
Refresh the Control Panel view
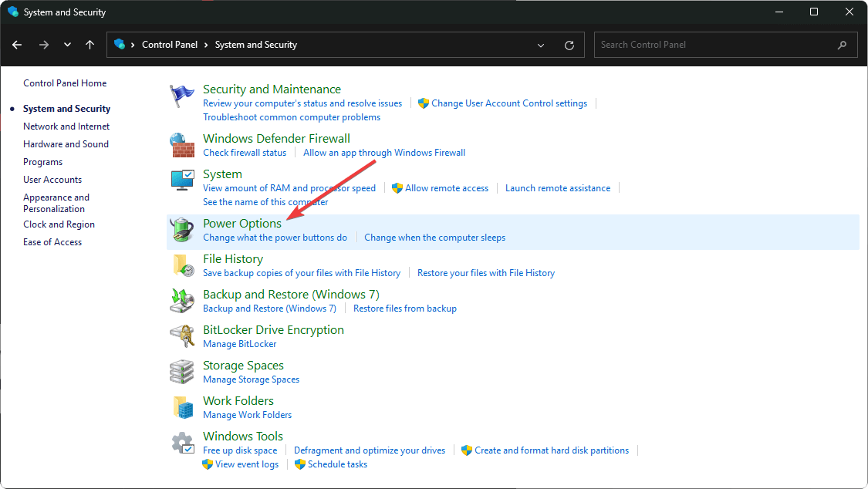point(569,45)
